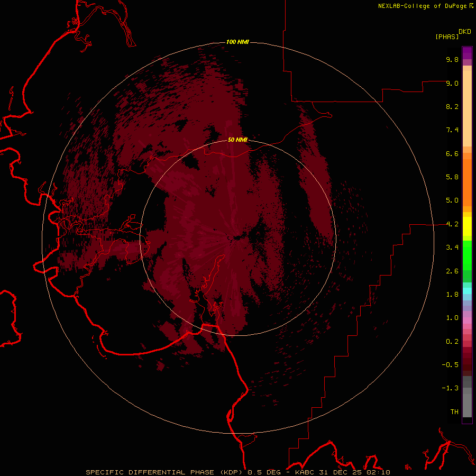Click the 50 NMI range ring label

237,140
